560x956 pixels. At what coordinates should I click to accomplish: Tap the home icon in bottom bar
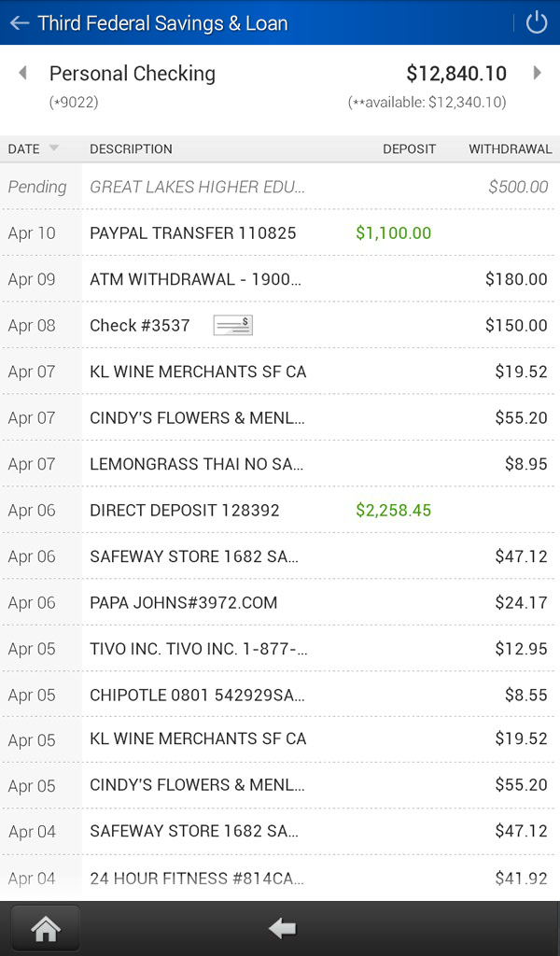tap(46, 929)
